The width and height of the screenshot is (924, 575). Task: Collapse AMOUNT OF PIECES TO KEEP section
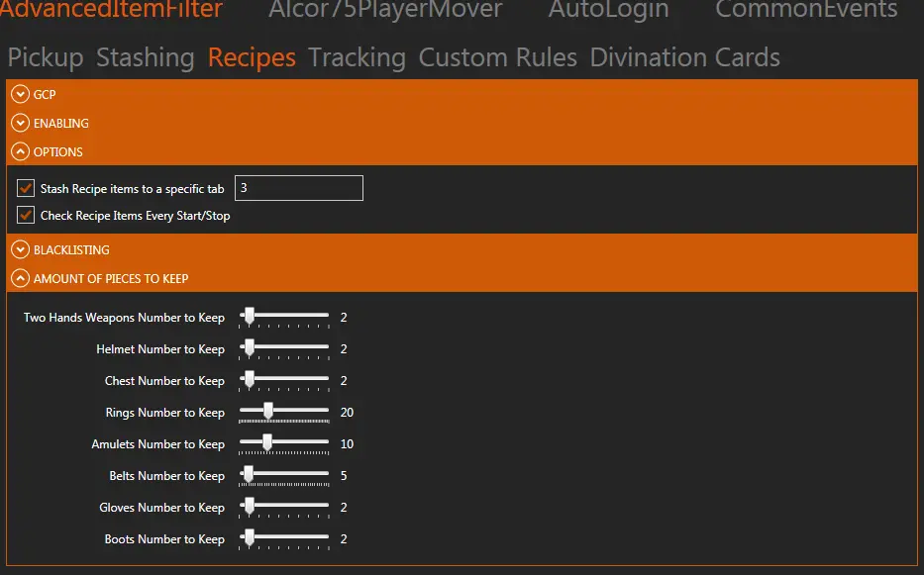20,279
